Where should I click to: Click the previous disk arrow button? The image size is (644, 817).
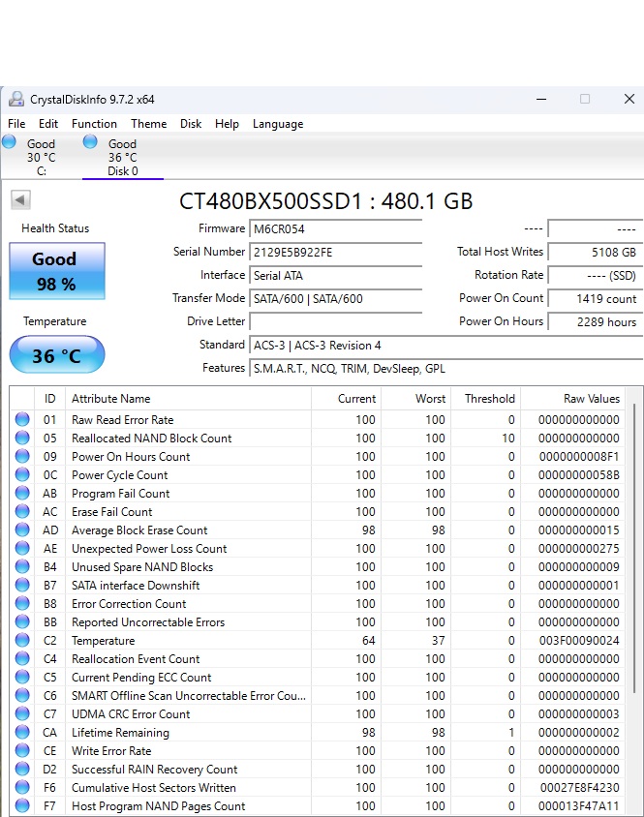(x=20, y=200)
